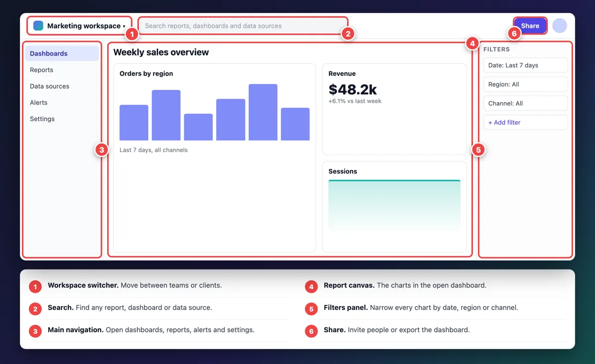Screen dimensions: 595x364
Task: Click the Weekly sales overview heading
Action: click(x=161, y=52)
